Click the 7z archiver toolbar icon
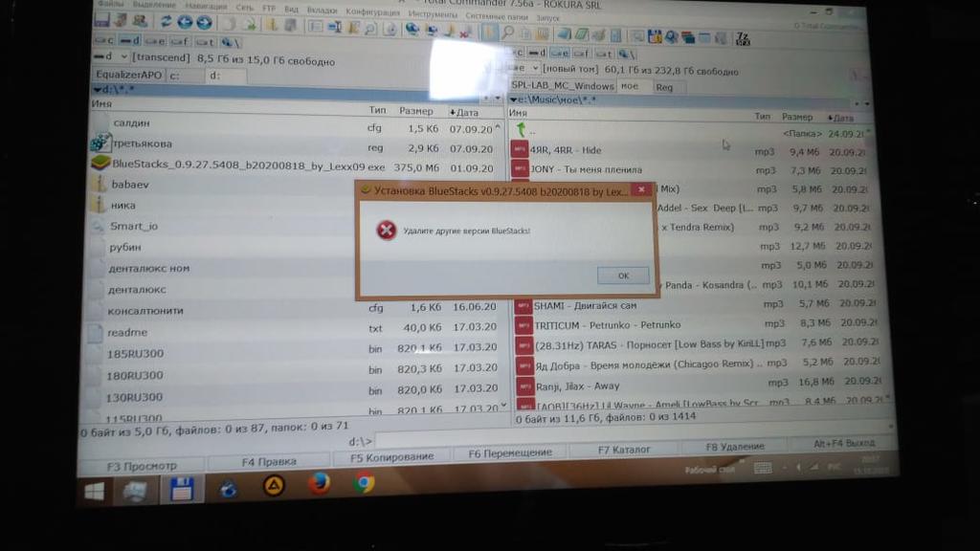This screenshot has width=980, height=551. tap(743, 38)
